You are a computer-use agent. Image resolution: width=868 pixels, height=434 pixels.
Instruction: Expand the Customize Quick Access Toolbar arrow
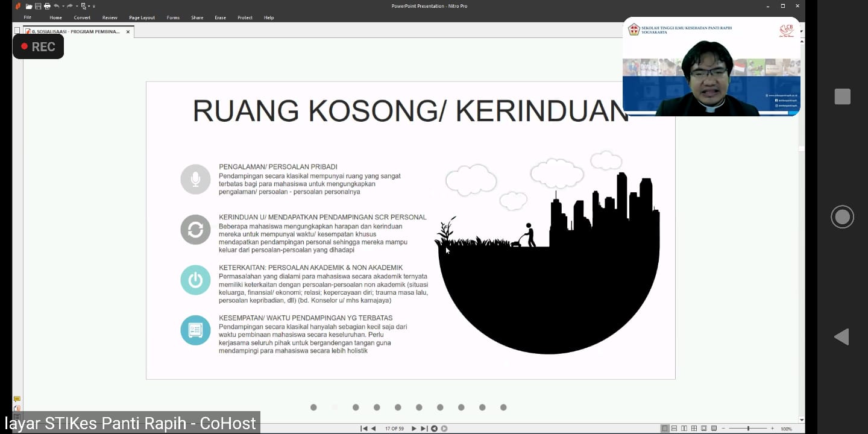tap(95, 6)
